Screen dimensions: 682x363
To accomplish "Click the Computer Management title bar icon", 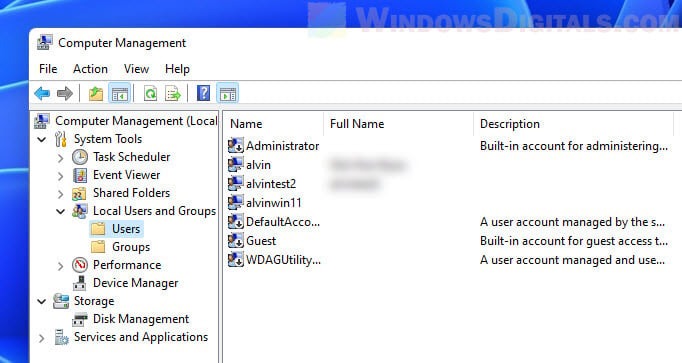I will [45, 43].
